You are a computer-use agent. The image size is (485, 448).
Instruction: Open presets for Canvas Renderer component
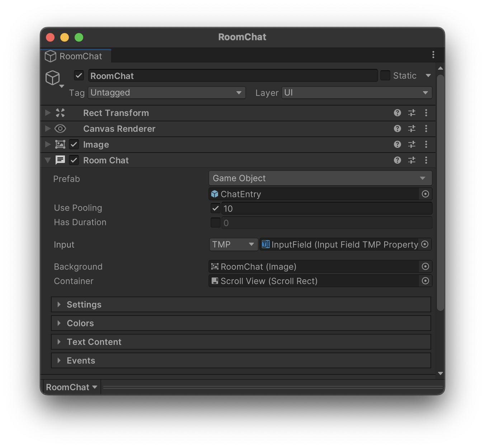tap(411, 129)
